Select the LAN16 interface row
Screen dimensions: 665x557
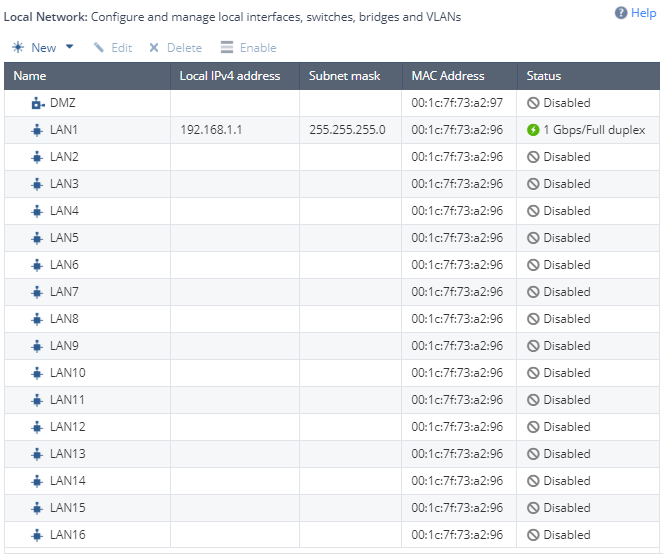coord(332,535)
